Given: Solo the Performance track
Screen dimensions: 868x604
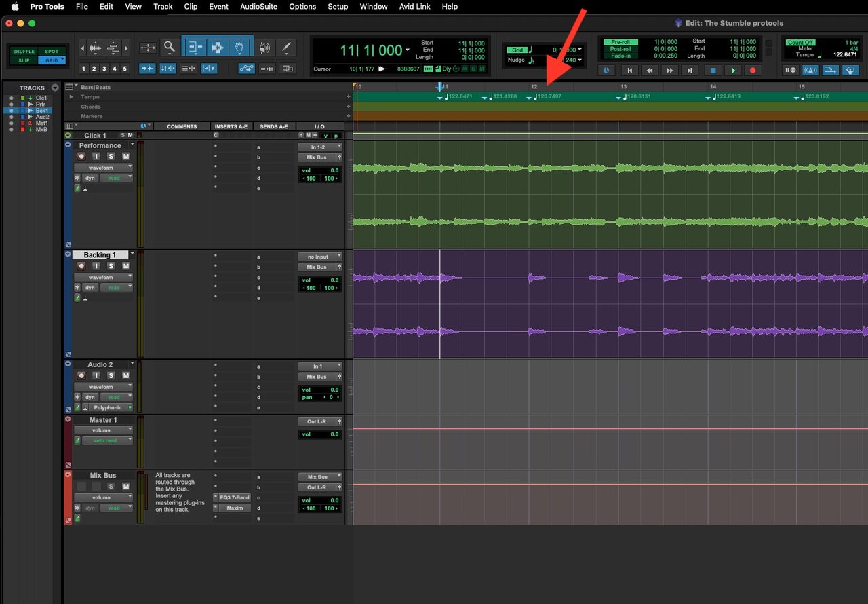Looking at the screenshot, I should [x=111, y=157].
